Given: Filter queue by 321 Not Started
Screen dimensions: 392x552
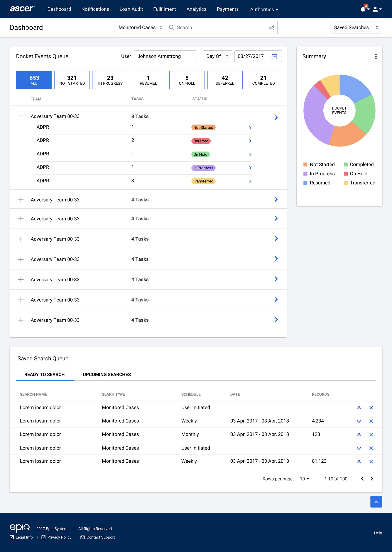Looking at the screenshot, I should coord(72,80).
